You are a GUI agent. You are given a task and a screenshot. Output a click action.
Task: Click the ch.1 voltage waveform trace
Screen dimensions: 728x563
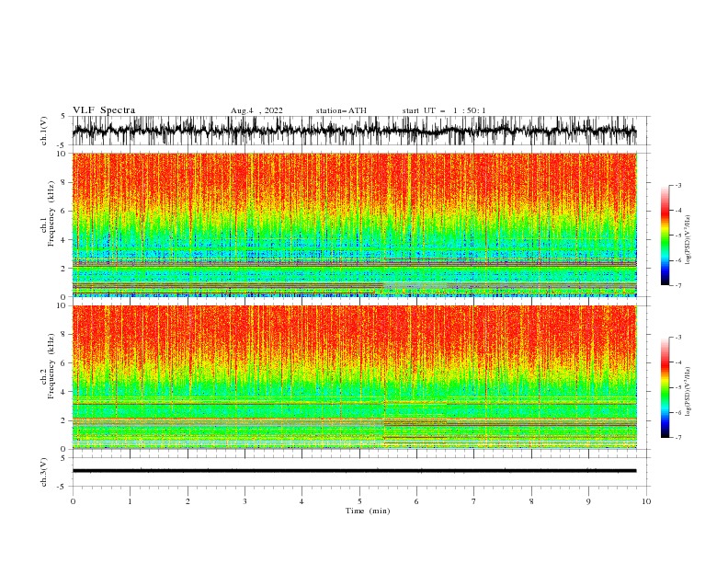[x=354, y=131]
